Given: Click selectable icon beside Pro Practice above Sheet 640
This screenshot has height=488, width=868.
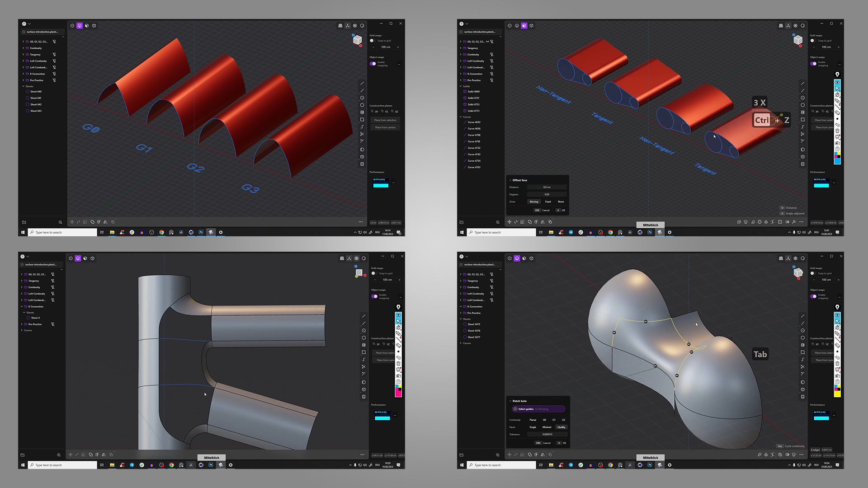Looking at the screenshot, I should [54, 80].
